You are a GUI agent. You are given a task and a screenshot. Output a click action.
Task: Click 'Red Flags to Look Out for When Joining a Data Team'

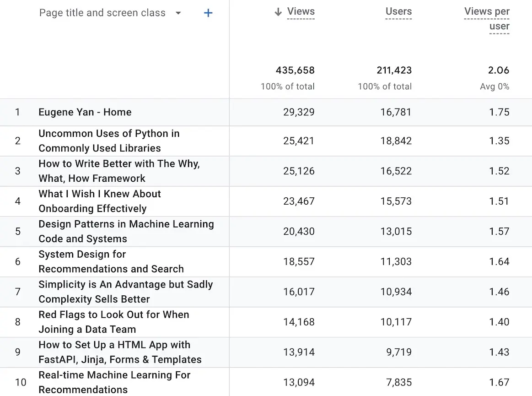[x=113, y=322]
